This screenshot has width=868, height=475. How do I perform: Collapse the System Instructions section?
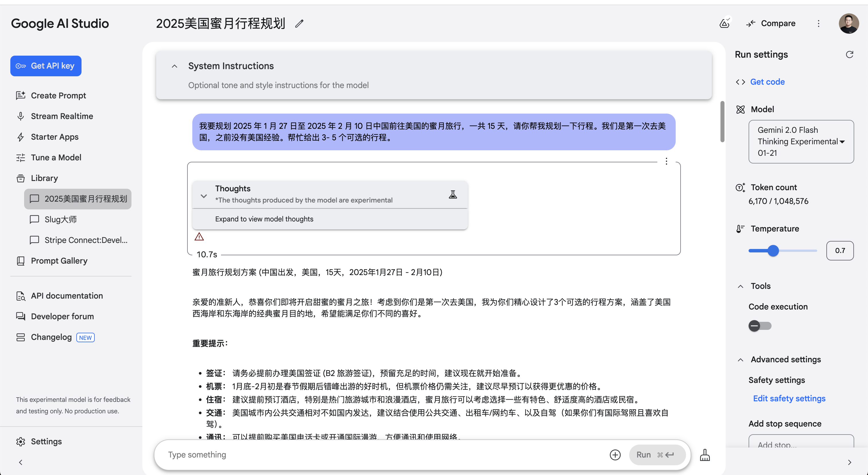(174, 66)
